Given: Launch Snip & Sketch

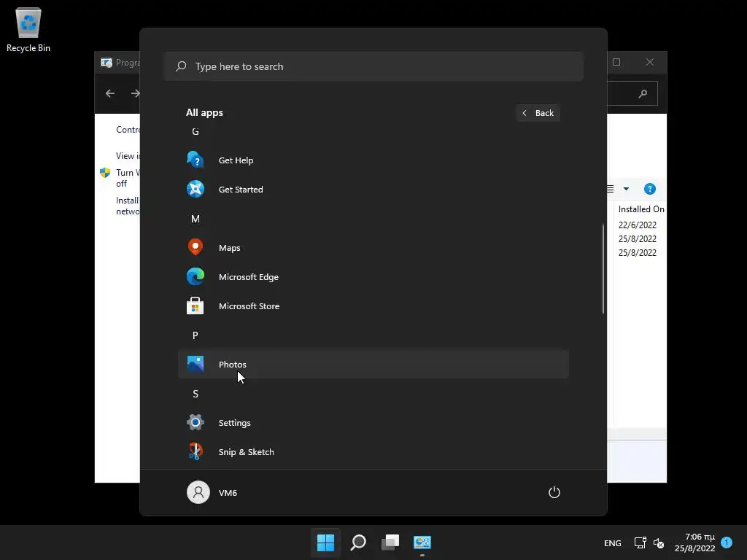Looking at the screenshot, I should 373,452.
